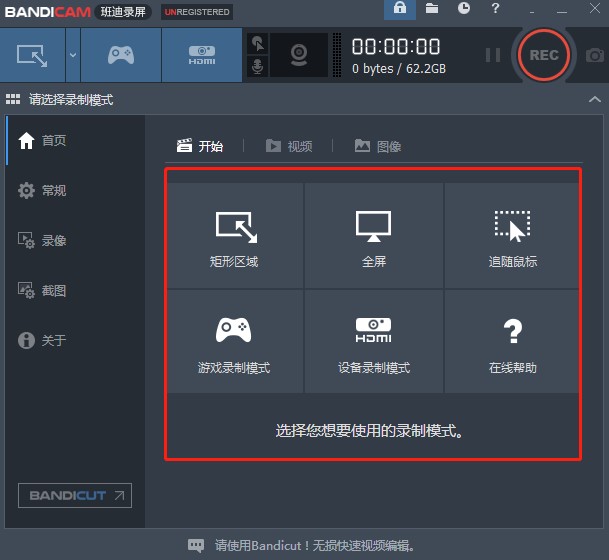Open the 首页 home sidebar item
This screenshot has width=609, height=560.
(x=76, y=140)
